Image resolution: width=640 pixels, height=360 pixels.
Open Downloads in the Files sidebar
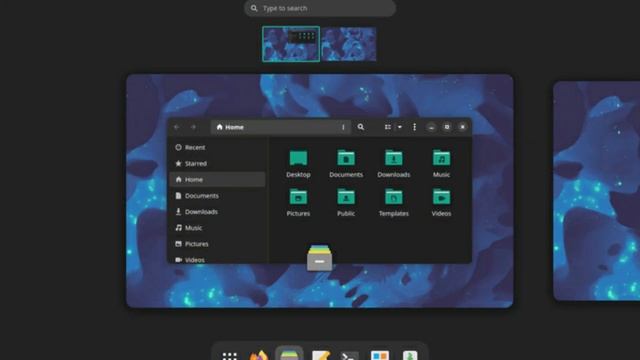click(217, 211)
